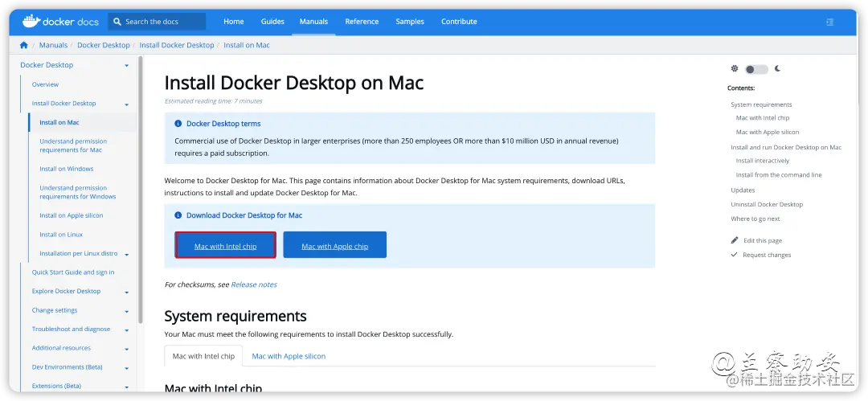Viewport: 868px width, 401px height.
Task: Download for Mac with Apple chip
Action: (x=335, y=245)
